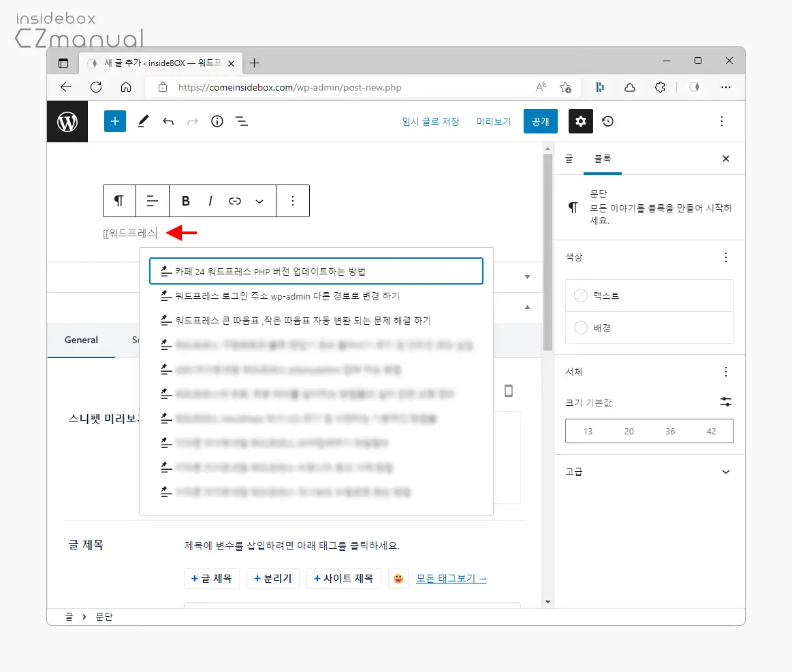Screen dimensions: 792x672
Task: Select the edit pencil tool
Action: click(x=144, y=121)
